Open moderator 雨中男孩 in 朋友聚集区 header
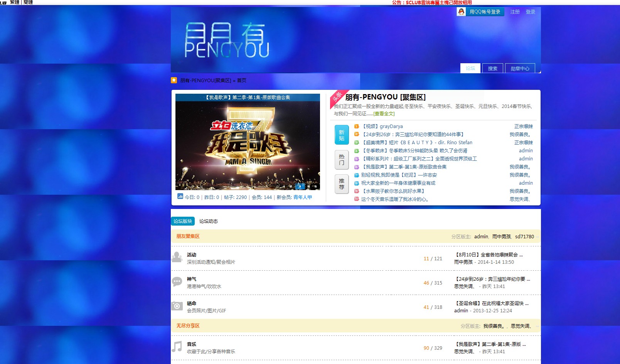 click(x=502, y=236)
